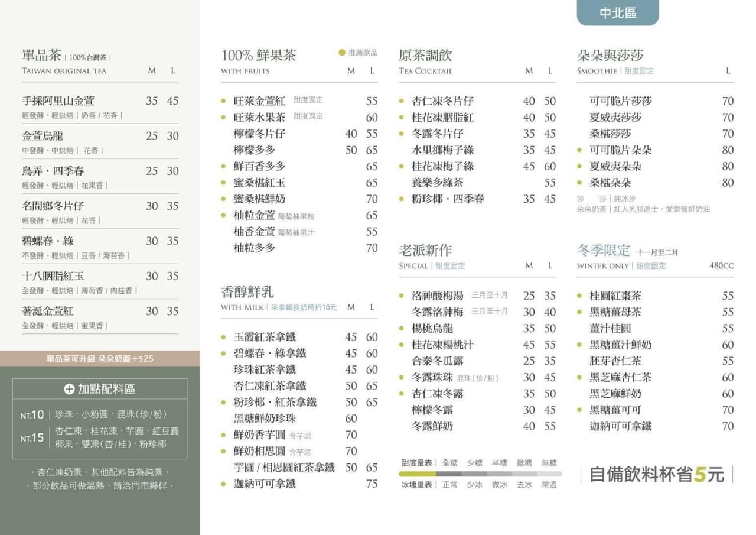Click the dot next to 桂圓紅棗茶

579,296
